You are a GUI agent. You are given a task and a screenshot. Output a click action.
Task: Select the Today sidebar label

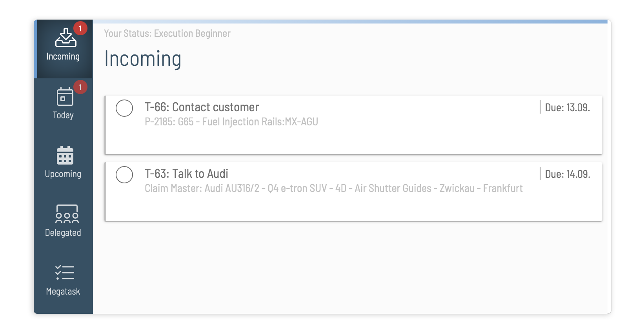click(63, 115)
